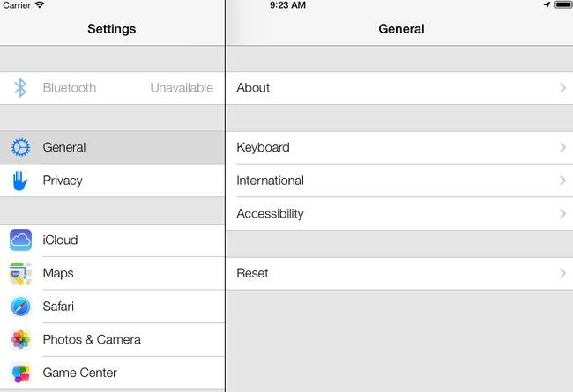Screen dimensions: 573x392
Task: Tap the Privacy hand icon
Action: click(x=20, y=181)
